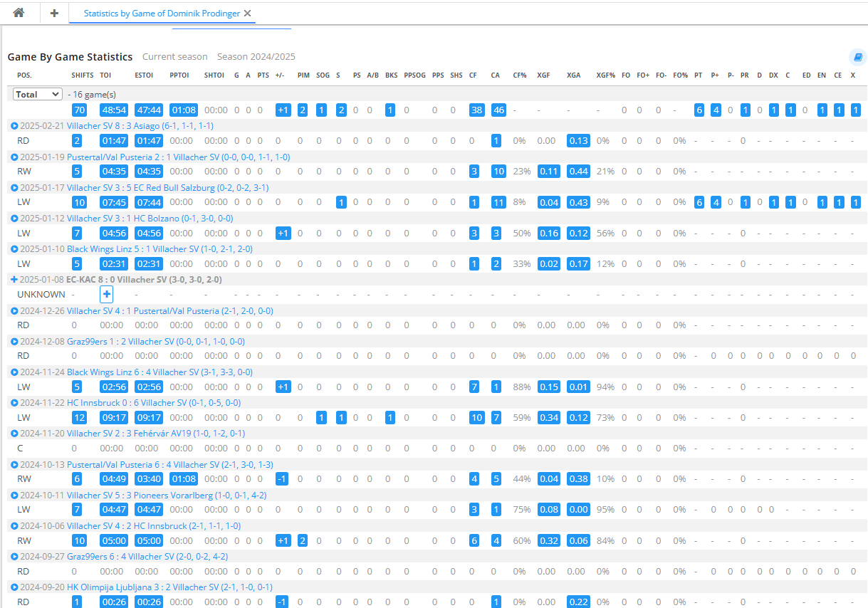Sort by the SHIFTS column header
The height and width of the screenshot is (608, 868).
tap(82, 75)
